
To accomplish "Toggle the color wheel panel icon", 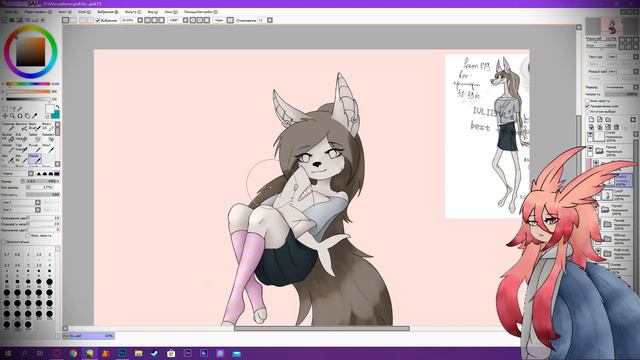I will coord(5,20).
